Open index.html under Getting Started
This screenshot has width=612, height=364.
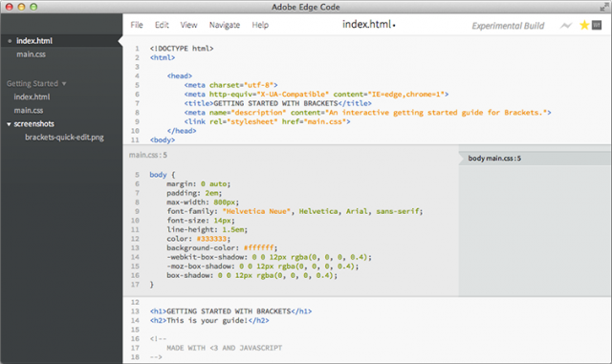click(32, 96)
